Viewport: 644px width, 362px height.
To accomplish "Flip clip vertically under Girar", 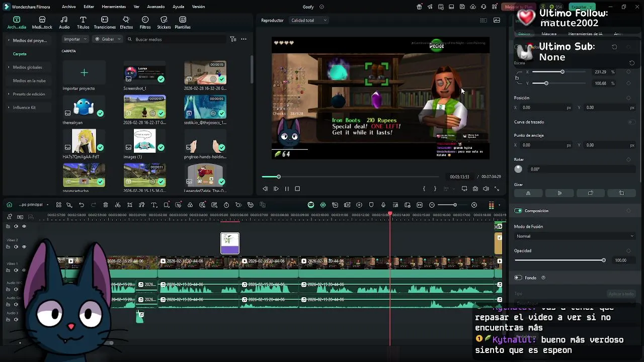I will [x=559, y=193].
